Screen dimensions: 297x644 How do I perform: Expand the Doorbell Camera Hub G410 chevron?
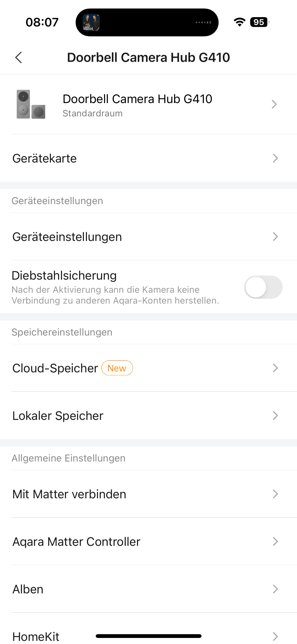click(x=274, y=104)
